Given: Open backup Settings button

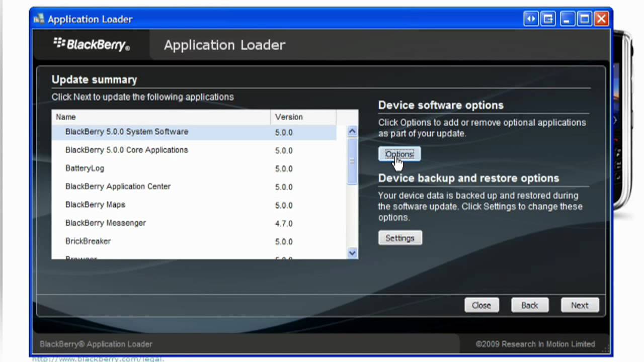Looking at the screenshot, I should pos(400,238).
